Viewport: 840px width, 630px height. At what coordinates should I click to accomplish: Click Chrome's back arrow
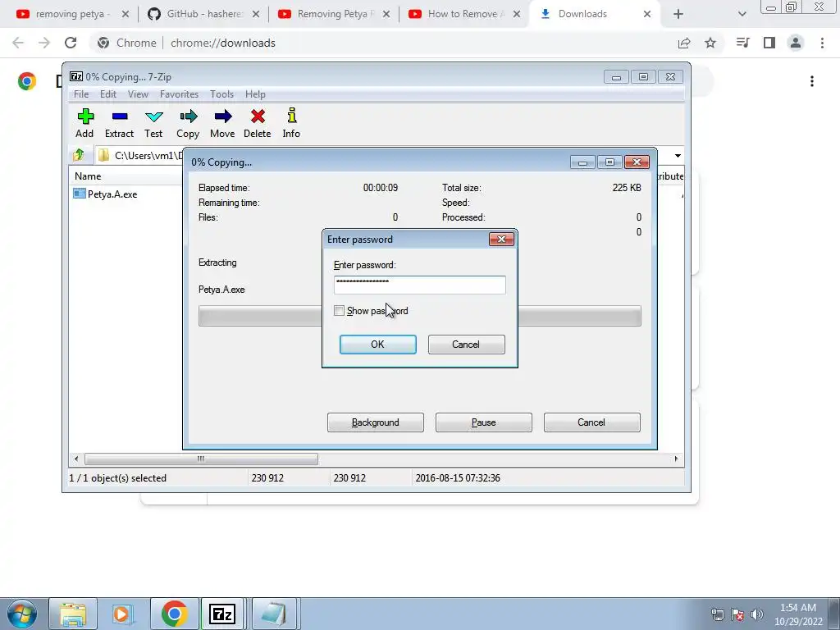pyautogui.click(x=18, y=43)
